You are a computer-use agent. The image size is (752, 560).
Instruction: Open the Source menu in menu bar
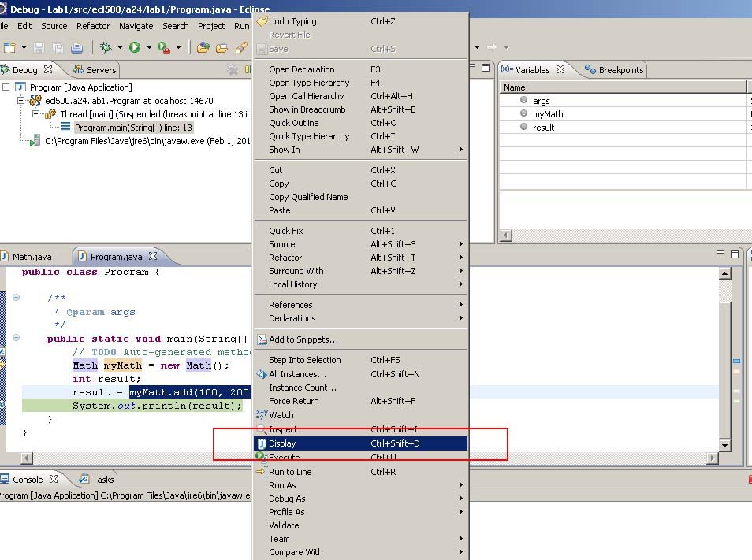click(x=54, y=26)
